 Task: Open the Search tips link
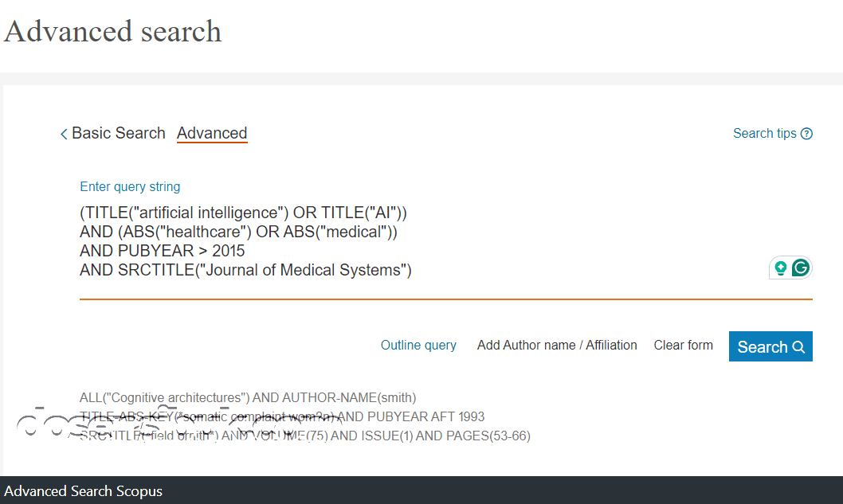click(764, 133)
